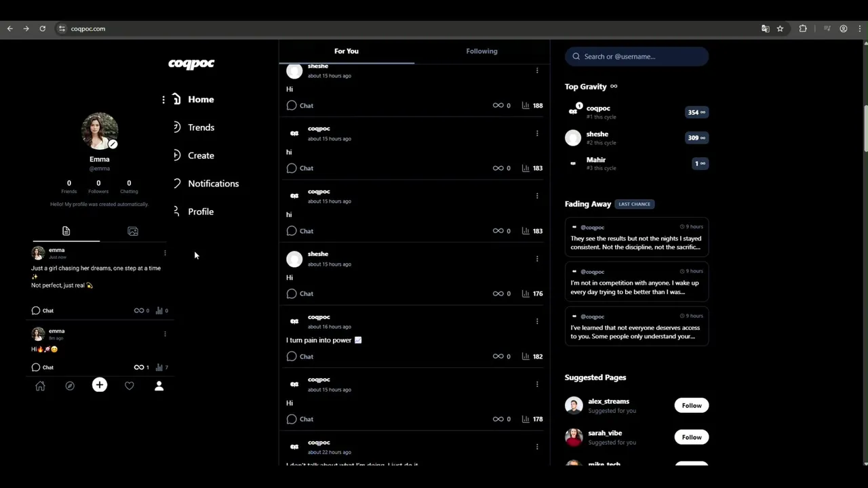
Task: Click the coqpoc logo
Action: point(191,64)
